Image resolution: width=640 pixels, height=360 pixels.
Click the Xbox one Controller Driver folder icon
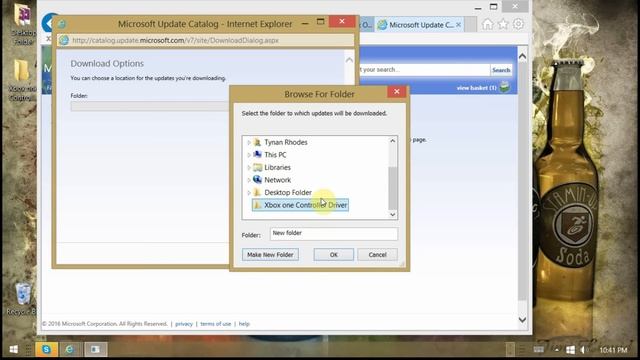tap(257, 205)
